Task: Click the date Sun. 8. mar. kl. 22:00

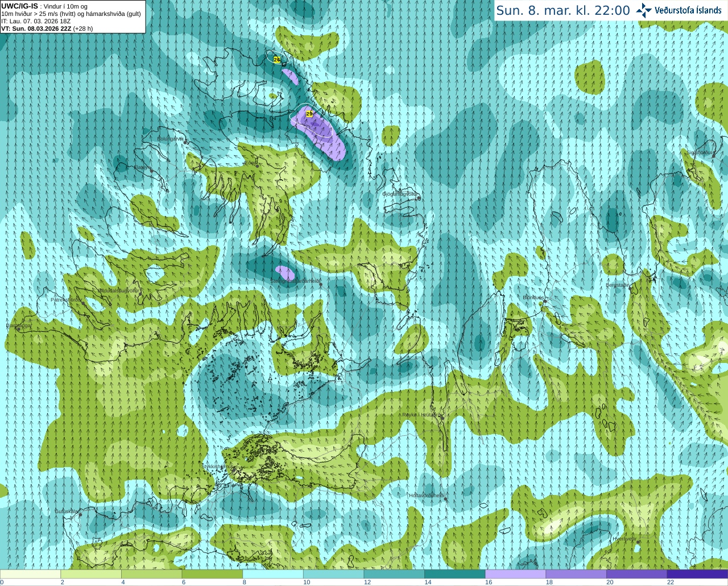Action: pos(563,11)
